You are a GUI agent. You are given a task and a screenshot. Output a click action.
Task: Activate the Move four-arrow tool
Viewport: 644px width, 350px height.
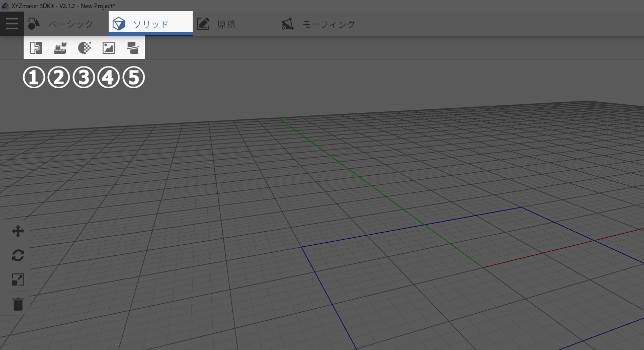click(x=18, y=232)
